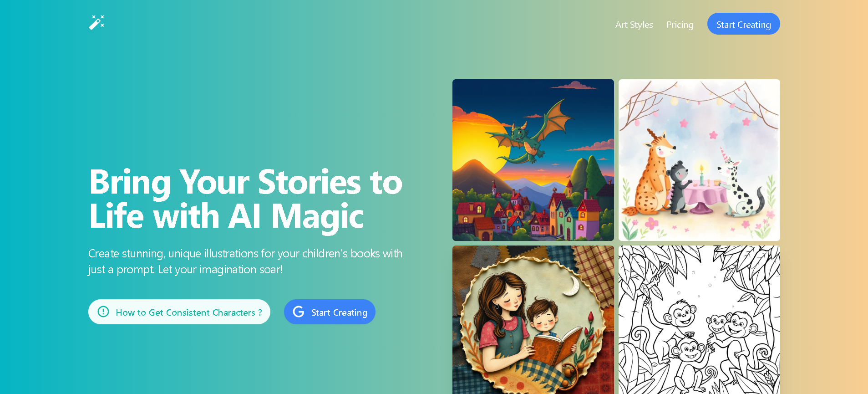Click the exclamation info circle icon
The width and height of the screenshot is (868, 394).
103,312
